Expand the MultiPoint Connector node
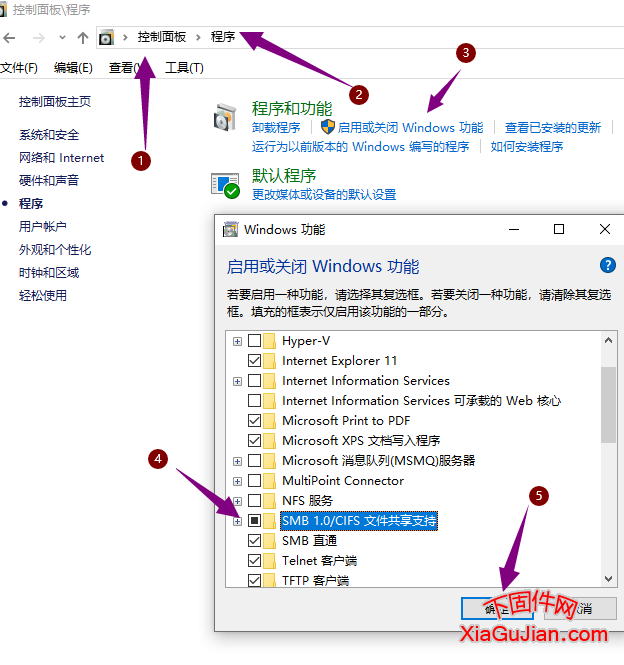The height and width of the screenshot is (665, 624). tap(238, 481)
